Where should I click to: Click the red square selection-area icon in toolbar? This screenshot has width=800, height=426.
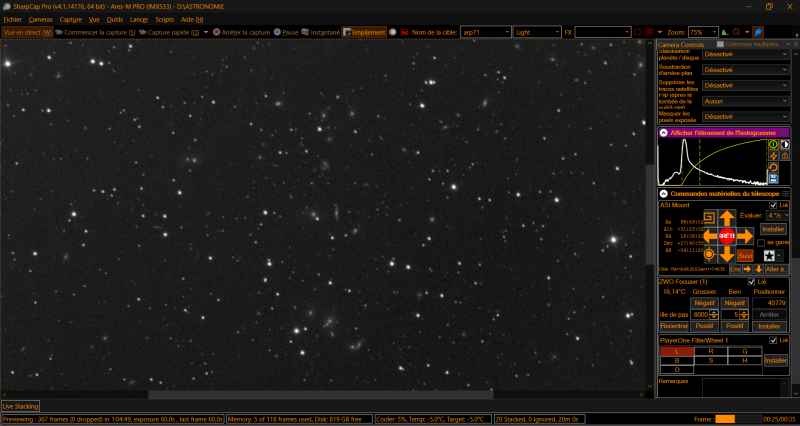click(638, 32)
